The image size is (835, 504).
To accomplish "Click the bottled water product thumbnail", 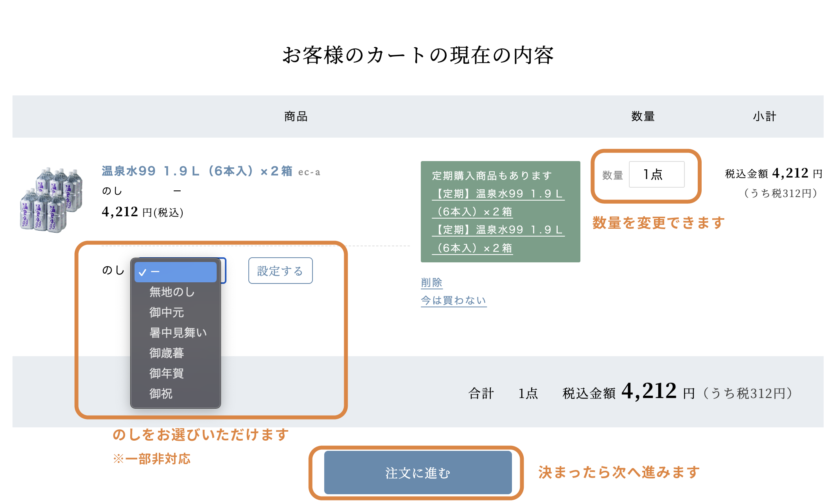I will point(51,200).
